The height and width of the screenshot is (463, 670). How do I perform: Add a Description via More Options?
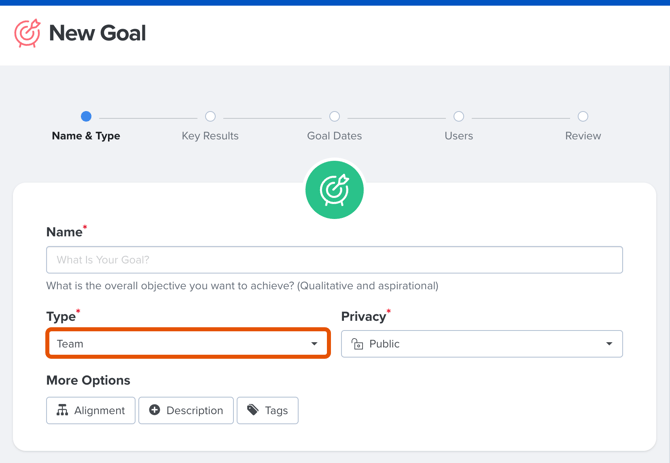point(186,410)
